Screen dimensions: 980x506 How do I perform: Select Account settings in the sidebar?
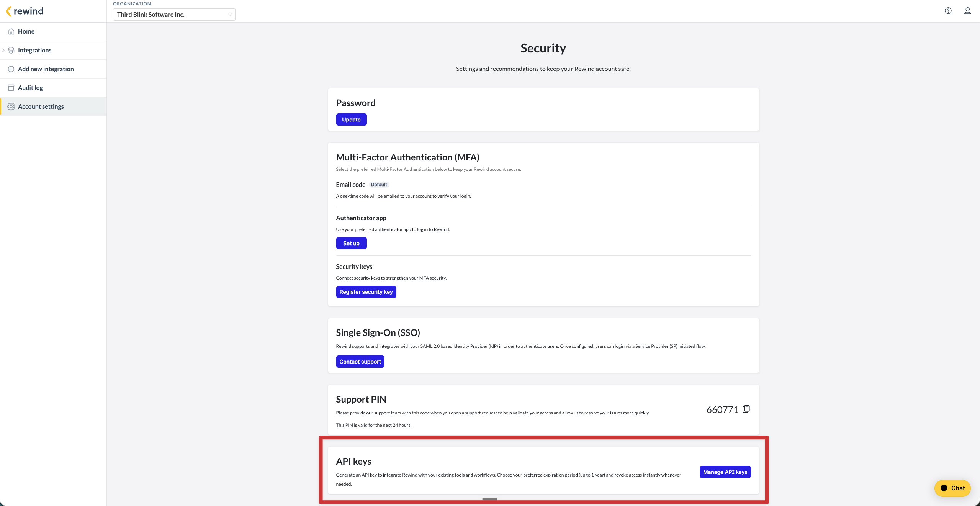coord(53,106)
